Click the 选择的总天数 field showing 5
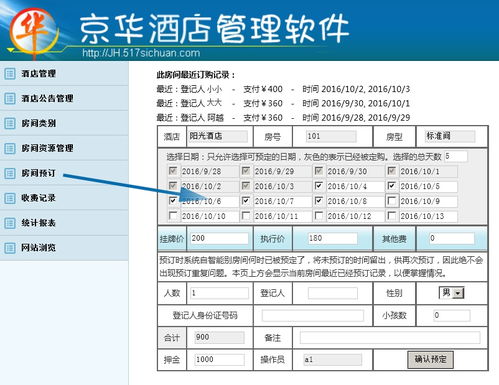The width and height of the screenshot is (499, 385). click(456, 156)
